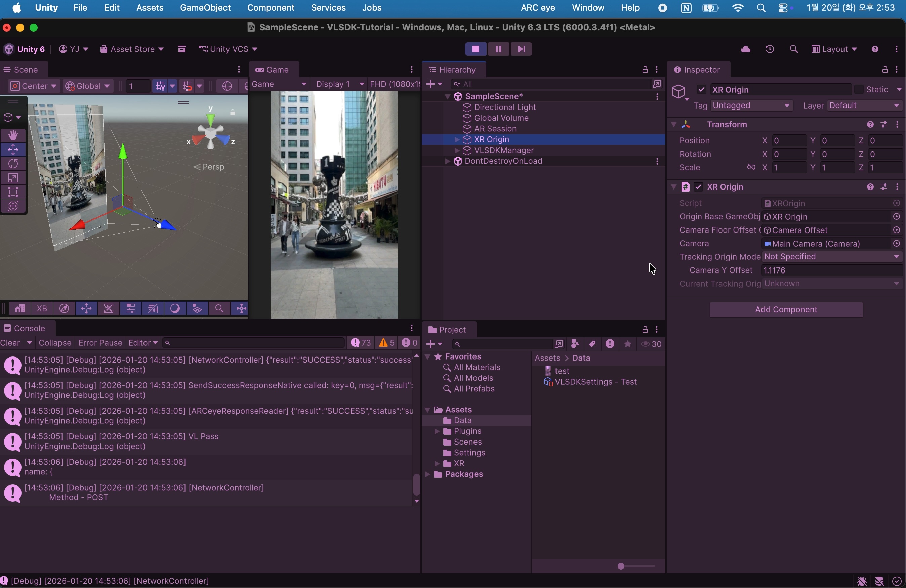
Task: Open the Tag Untagged dropdown
Action: (751, 106)
